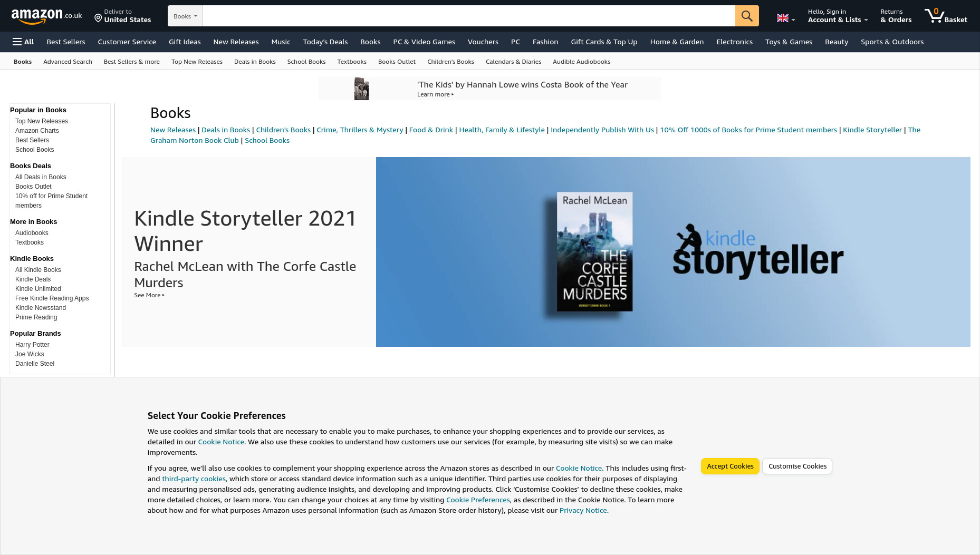Open Vouchers in nav bar
Viewport: 980px width, 555px height.
(483, 42)
